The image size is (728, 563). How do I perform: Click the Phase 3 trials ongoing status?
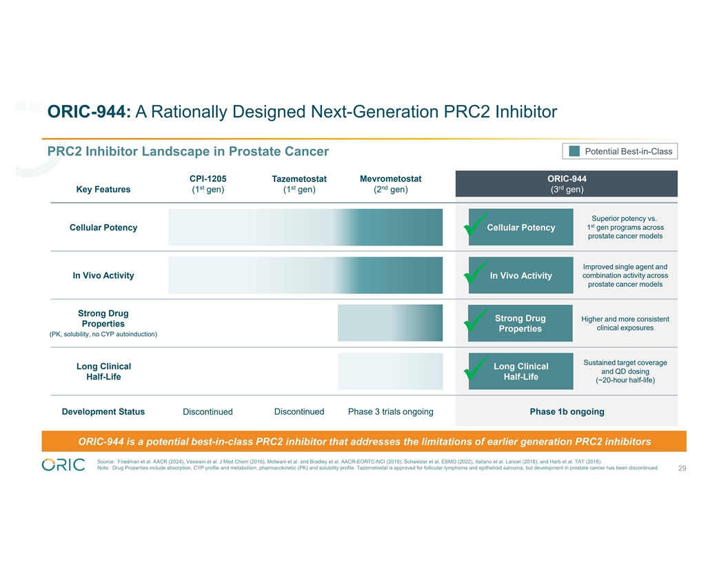390,412
